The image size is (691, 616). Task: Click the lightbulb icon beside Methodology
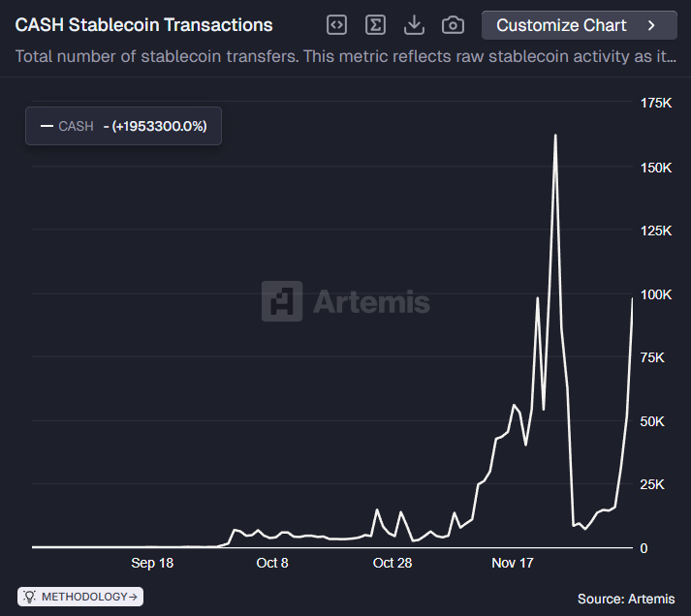click(30, 597)
